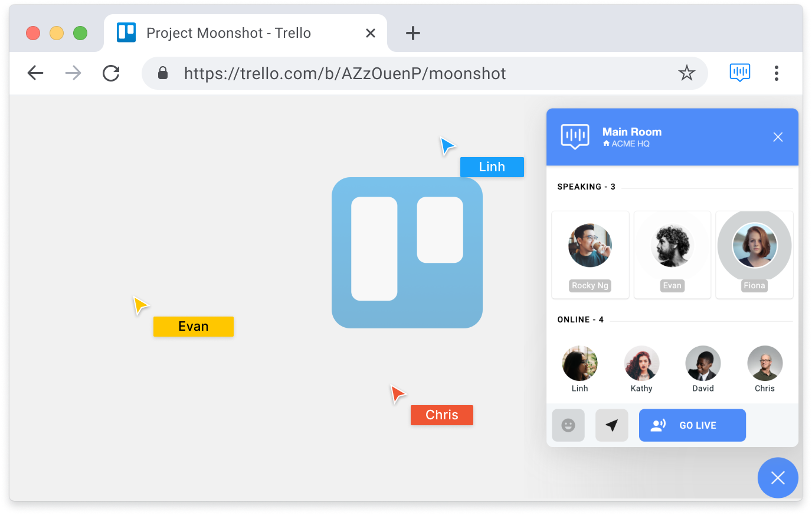Minimize the window with yellow button

(x=57, y=33)
